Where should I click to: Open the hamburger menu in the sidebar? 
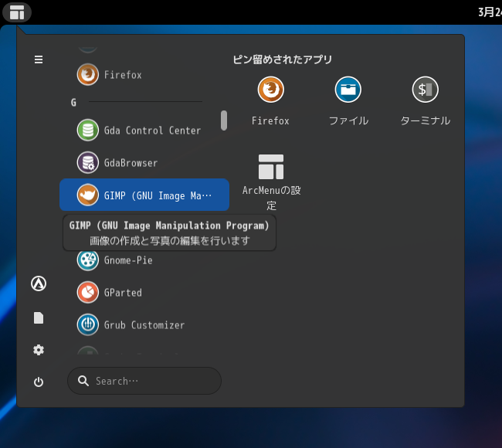[39, 59]
